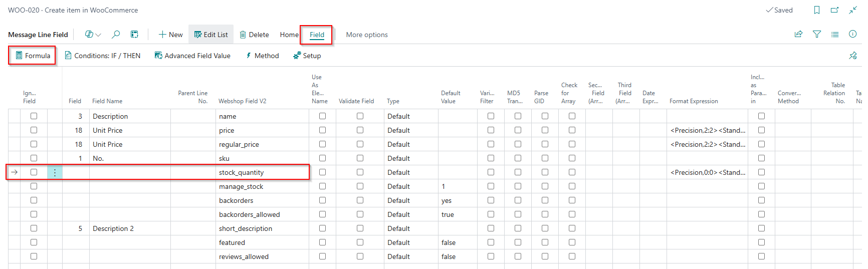Click the Default Value column header
This screenshot has height=269, width=868.
451,97
